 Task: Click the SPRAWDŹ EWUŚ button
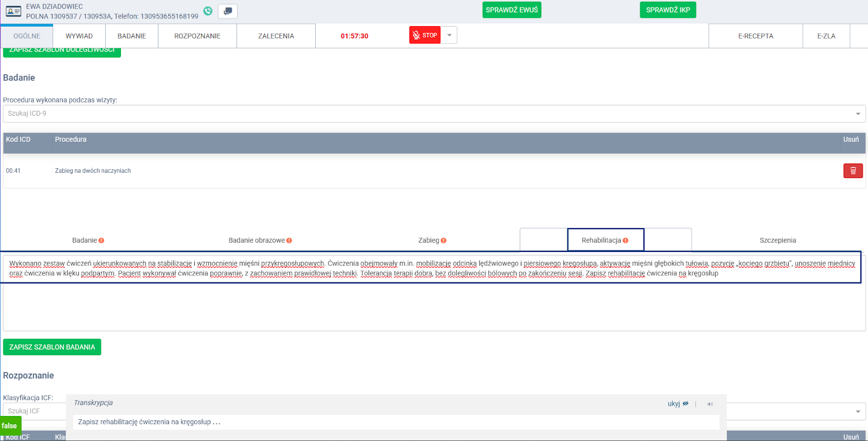[x=512, y=10]
